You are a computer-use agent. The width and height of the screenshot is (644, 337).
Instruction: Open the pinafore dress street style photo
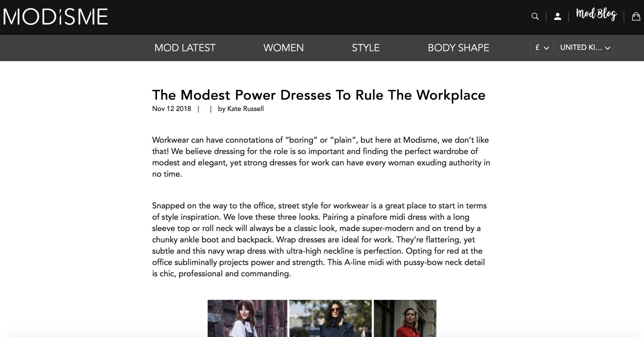247,318
